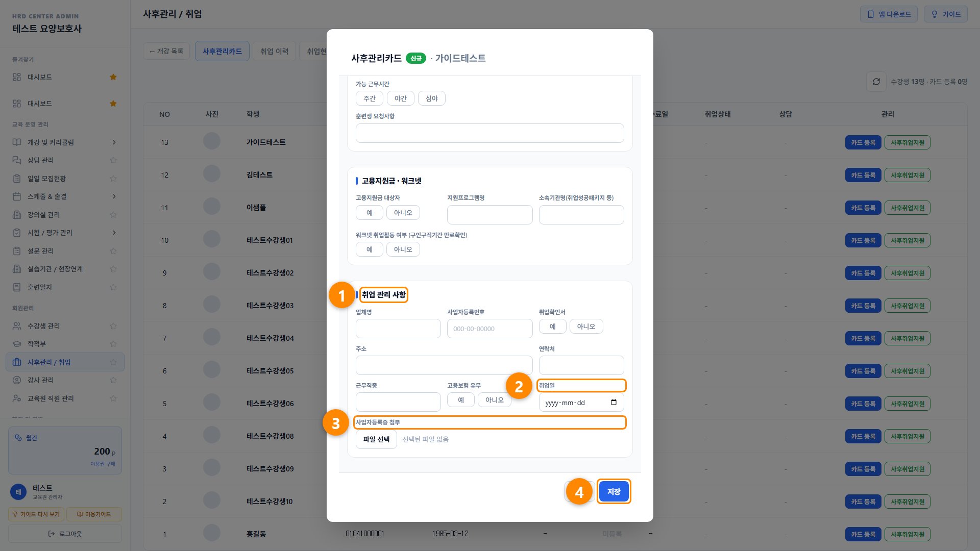Click the blue 저장 button
The width and height of the screenshot is (980, 551).
614,491
